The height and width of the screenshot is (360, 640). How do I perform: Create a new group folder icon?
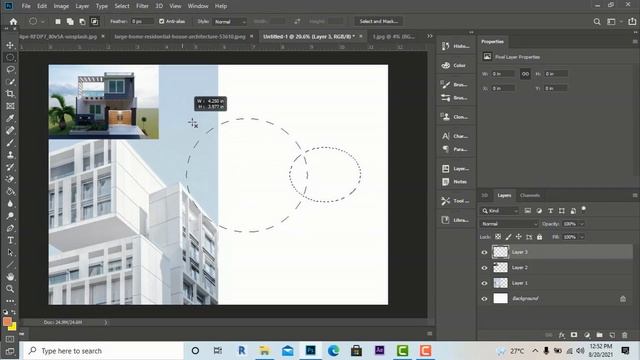[600, 335]
